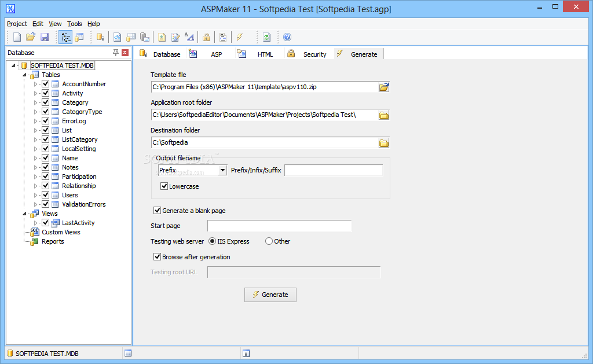Open ASP settings via the <% page icon

point(117,37)
